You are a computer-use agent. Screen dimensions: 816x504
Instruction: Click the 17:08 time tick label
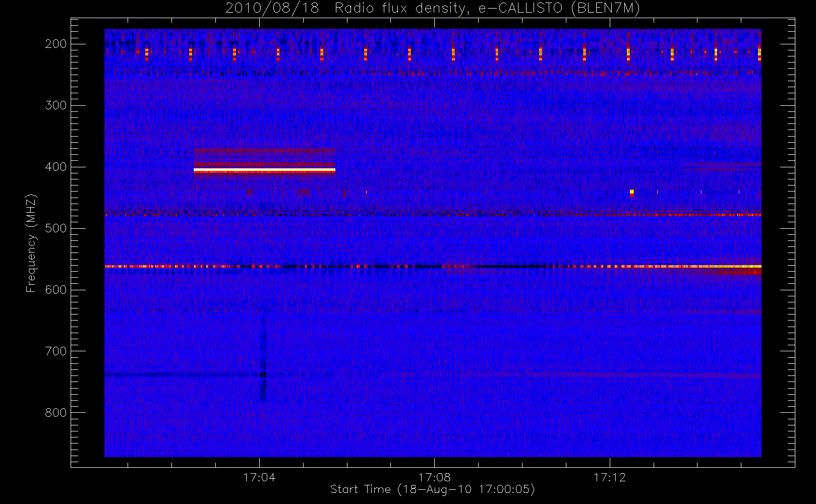point(434,477)
